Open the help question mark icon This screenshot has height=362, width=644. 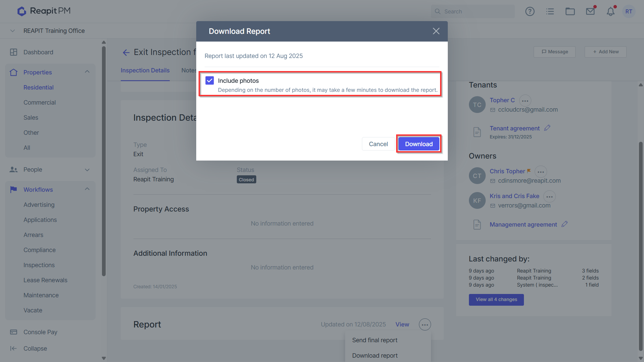point(530,11)
